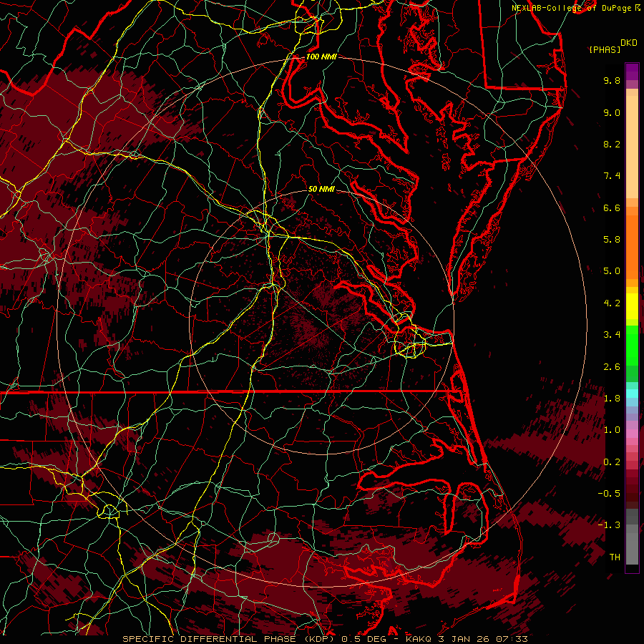Click the 7.4 scale value
Image resolution: width=644 pixels, height=644 pixels.
tap(612, 176)
